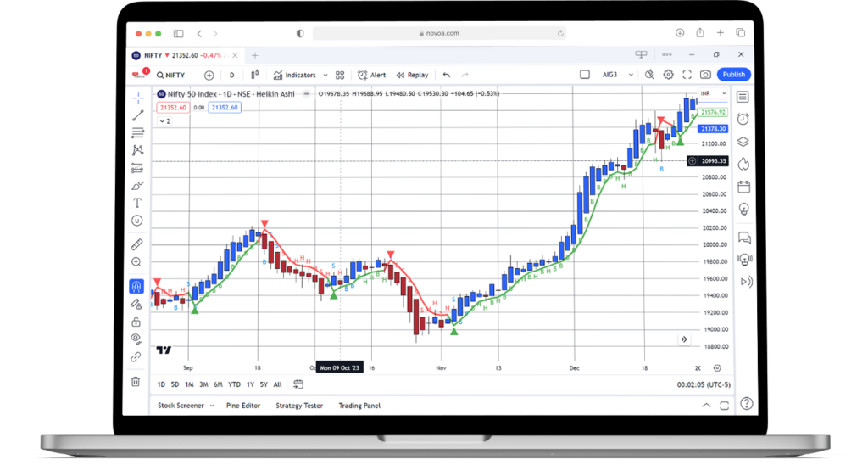Open the candlestick chart type selector

[254, 75]
